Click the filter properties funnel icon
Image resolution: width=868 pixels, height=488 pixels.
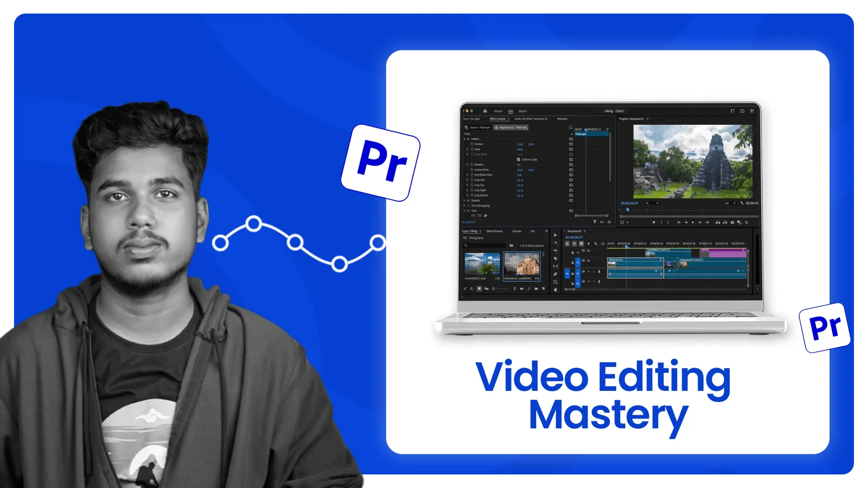pyautogui.click(x=595, y=222)
